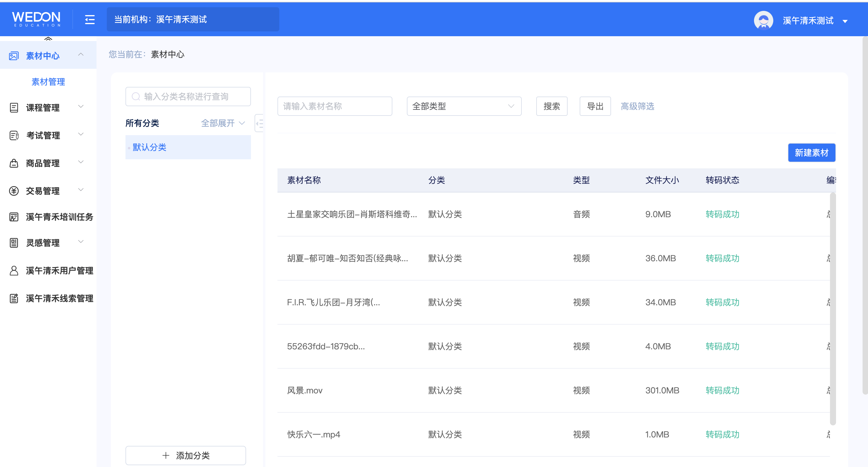Open the 溪午清禾用户管理 menu label
The image size is (868, 467).
pos(59,270)
